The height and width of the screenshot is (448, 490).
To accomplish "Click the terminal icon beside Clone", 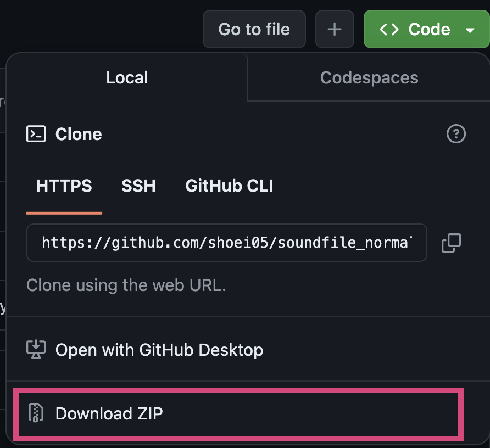I will (x=36, y=134).
